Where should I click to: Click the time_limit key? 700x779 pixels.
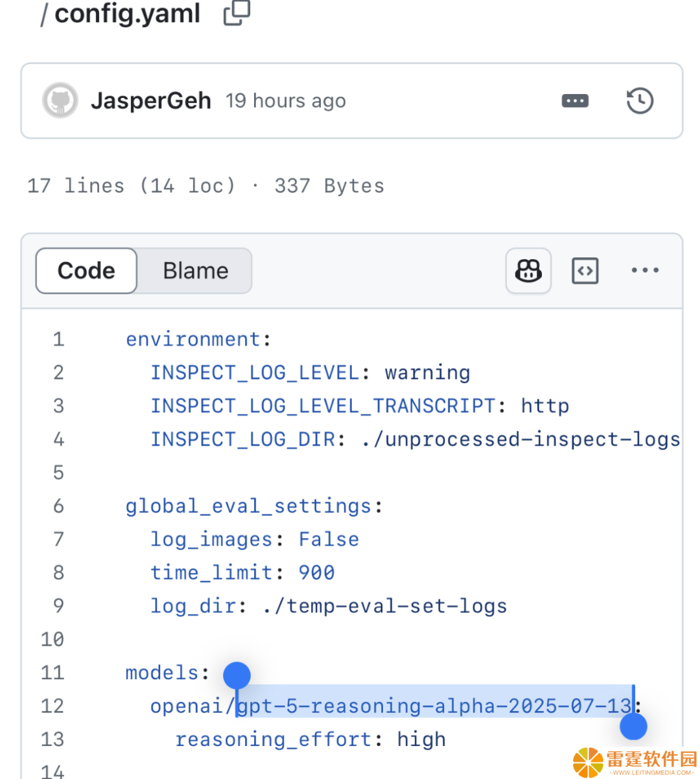(x=211, y=573)
